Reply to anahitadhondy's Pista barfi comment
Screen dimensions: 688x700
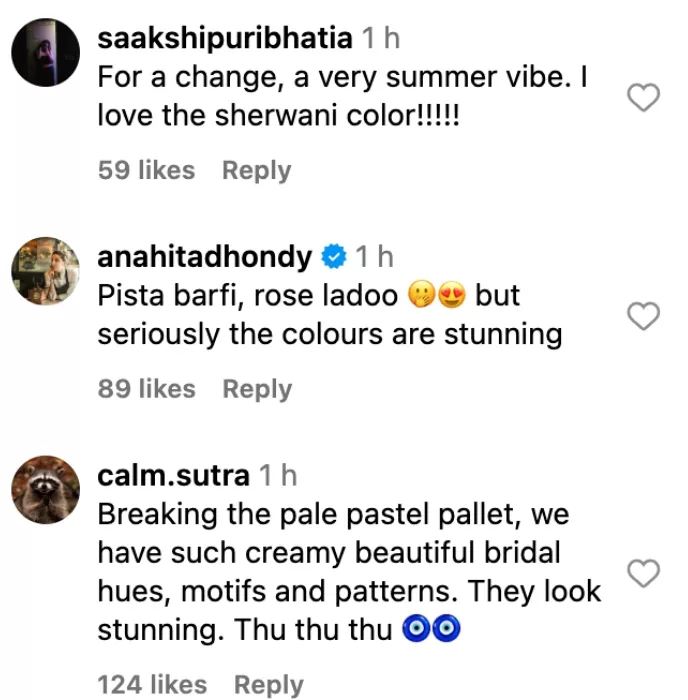click(x=257, y=389)
